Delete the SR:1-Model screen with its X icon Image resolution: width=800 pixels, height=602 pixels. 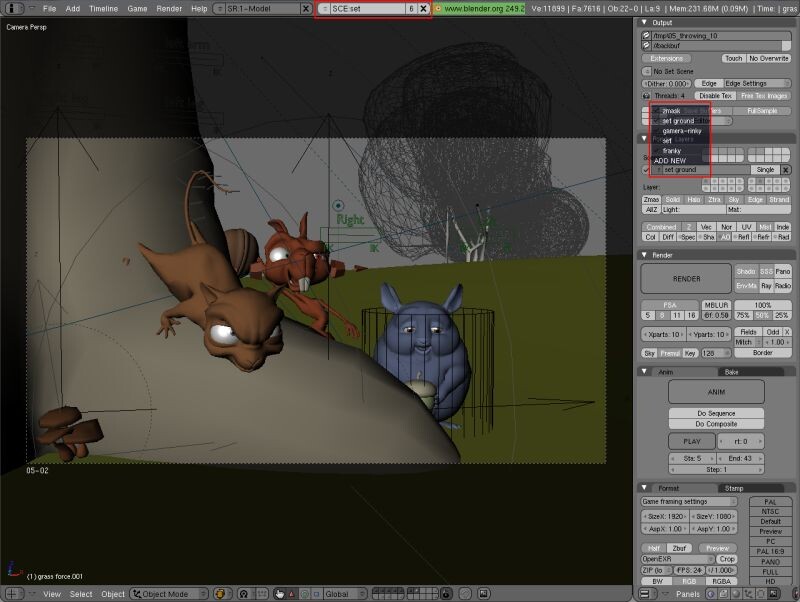(306, 9)
